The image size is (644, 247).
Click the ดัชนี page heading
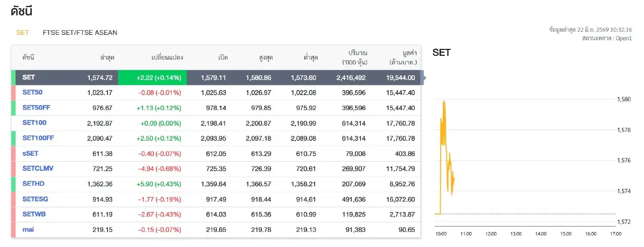coord(20,10)
